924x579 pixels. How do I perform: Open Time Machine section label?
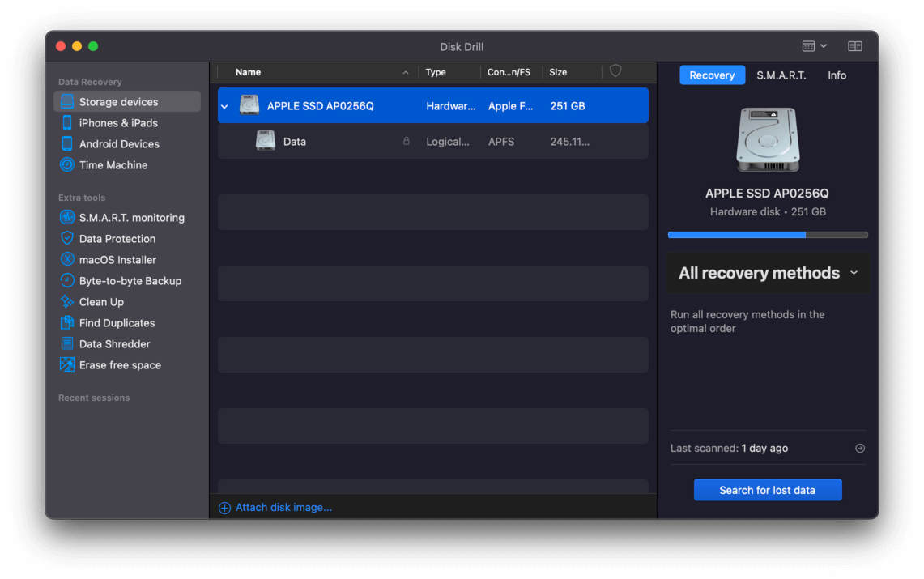pos(113,165)
